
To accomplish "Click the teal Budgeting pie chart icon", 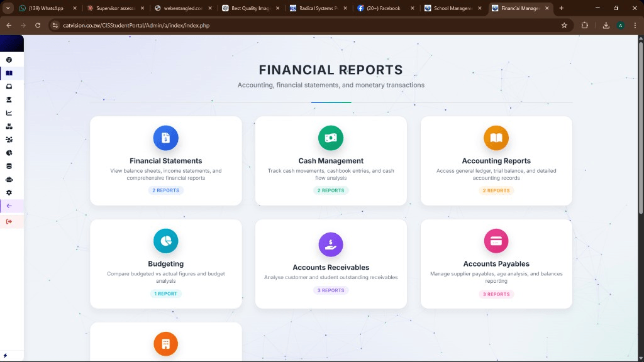I will [x=166, y=241].
